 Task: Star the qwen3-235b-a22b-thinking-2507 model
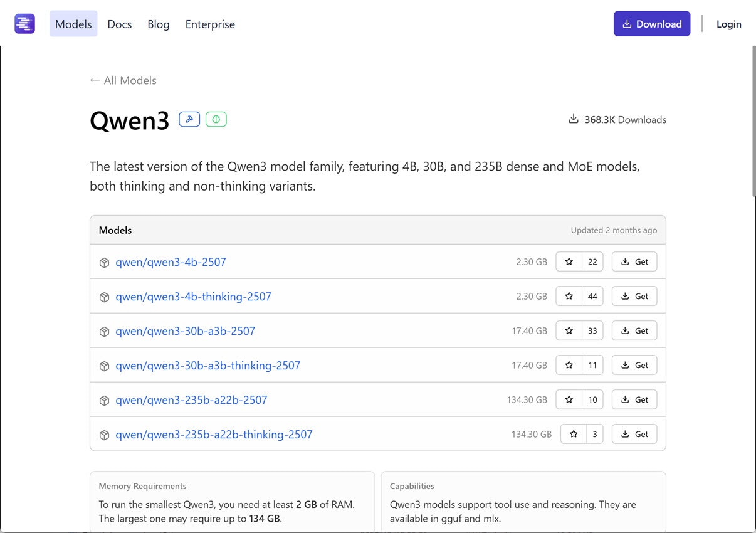point(574,434)
